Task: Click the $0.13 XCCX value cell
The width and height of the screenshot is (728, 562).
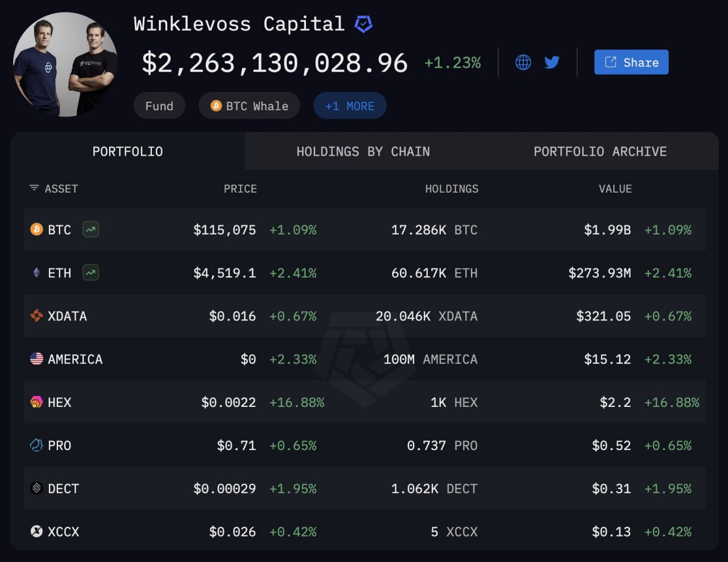Action: click(x=611, y=532)
